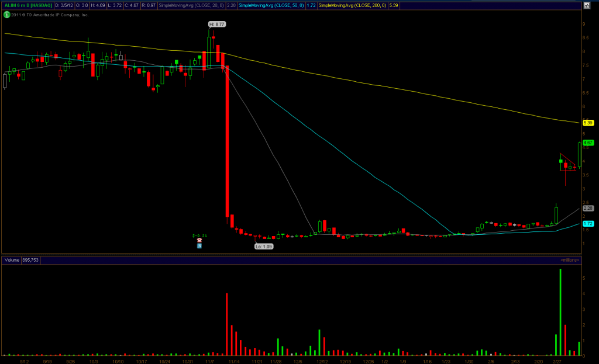This screenshot has width=599, height=364.
Task: Click the Lo: 1.09 low marker
Action: [264, 247]
